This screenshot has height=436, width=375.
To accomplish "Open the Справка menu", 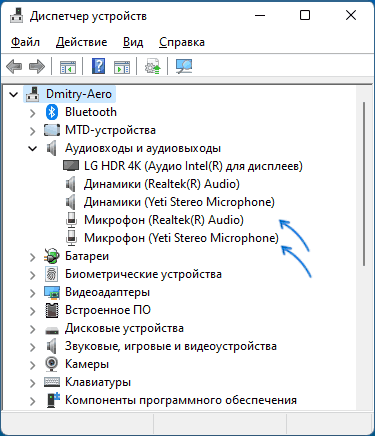I will click(x=182, y=42).
